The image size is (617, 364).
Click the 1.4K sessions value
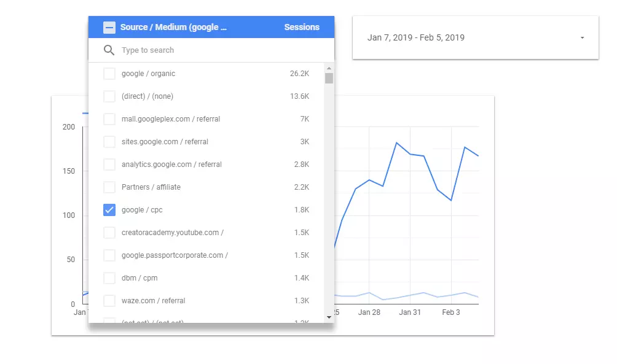(301, 278)
